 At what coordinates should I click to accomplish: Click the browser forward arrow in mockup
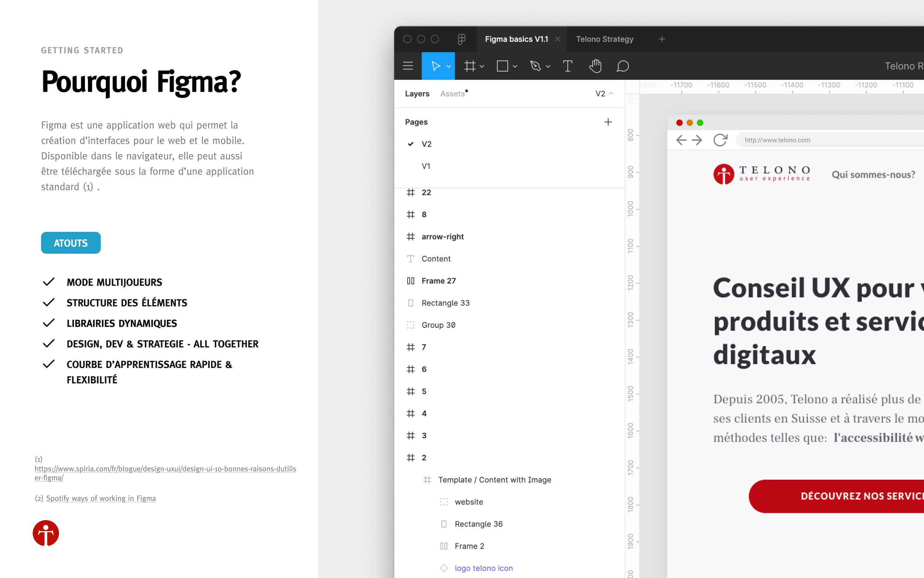[x=697, y=140]
